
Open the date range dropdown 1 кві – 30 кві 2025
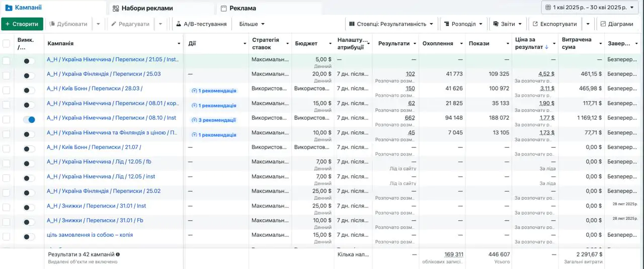click(590, 8)
